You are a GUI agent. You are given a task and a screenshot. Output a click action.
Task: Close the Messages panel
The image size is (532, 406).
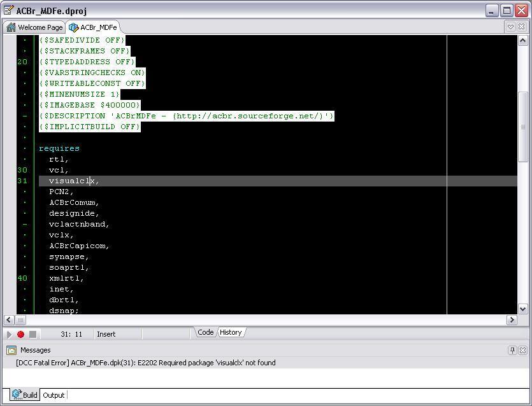pyautogui.click(x=522, y=351)
